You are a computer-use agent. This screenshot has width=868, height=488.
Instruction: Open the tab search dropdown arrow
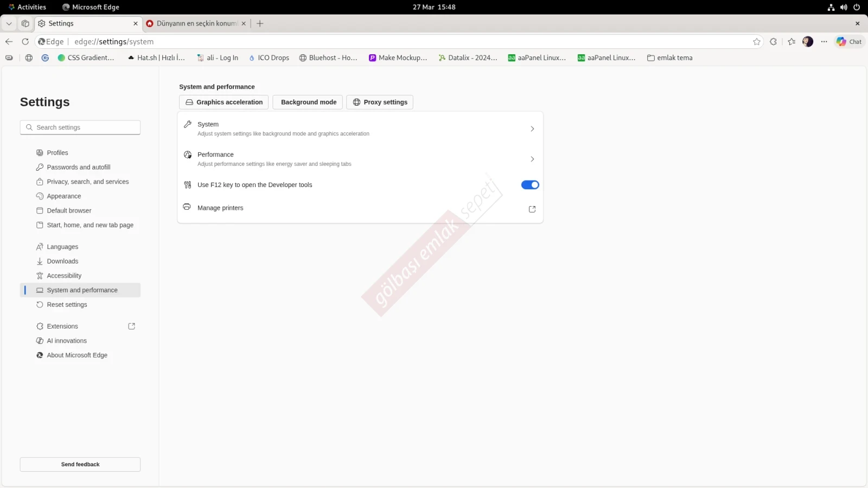tap(9, 23)
